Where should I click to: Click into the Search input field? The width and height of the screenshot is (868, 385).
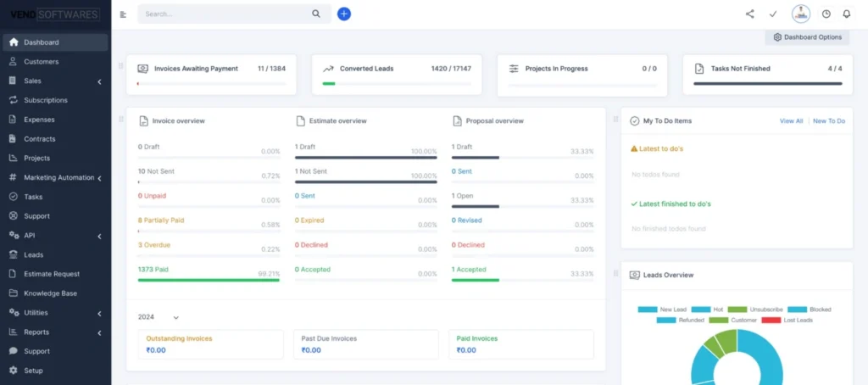(220, 14)
